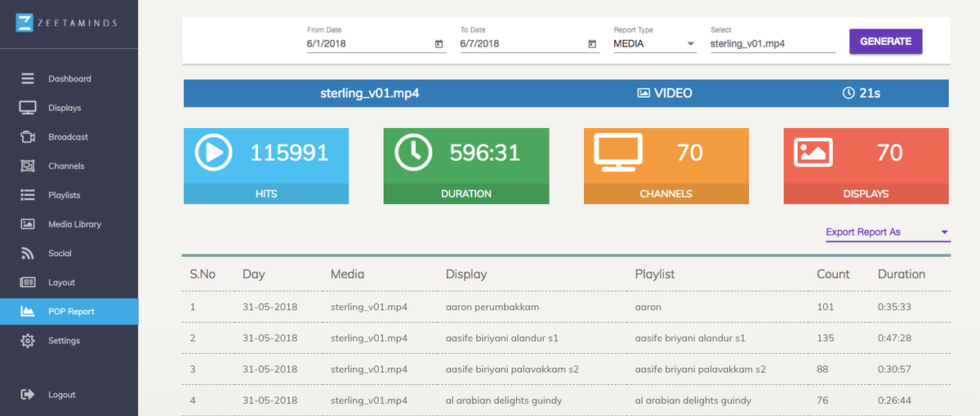Click the clock icon on Duration card
980x416 pixels.
click(414, 152)
